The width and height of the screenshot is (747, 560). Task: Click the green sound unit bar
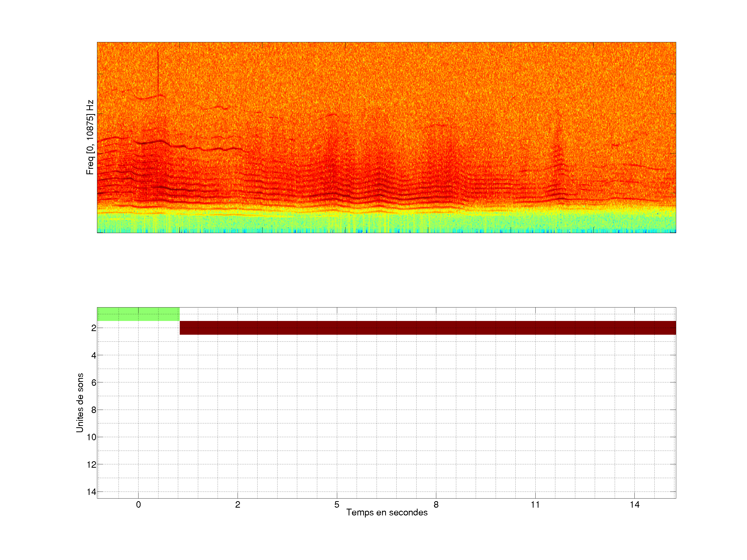click(138, 314)
